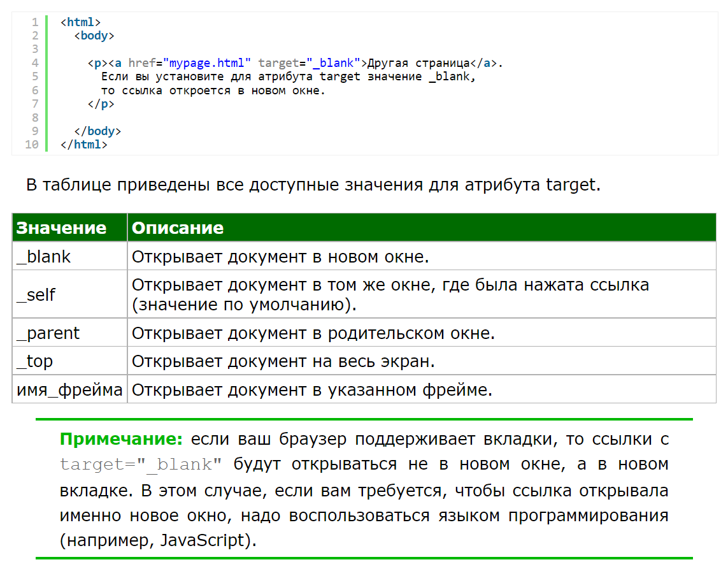Click the "Значение" table header
Screen dimensions: 728x569
[x=69, y=227]
